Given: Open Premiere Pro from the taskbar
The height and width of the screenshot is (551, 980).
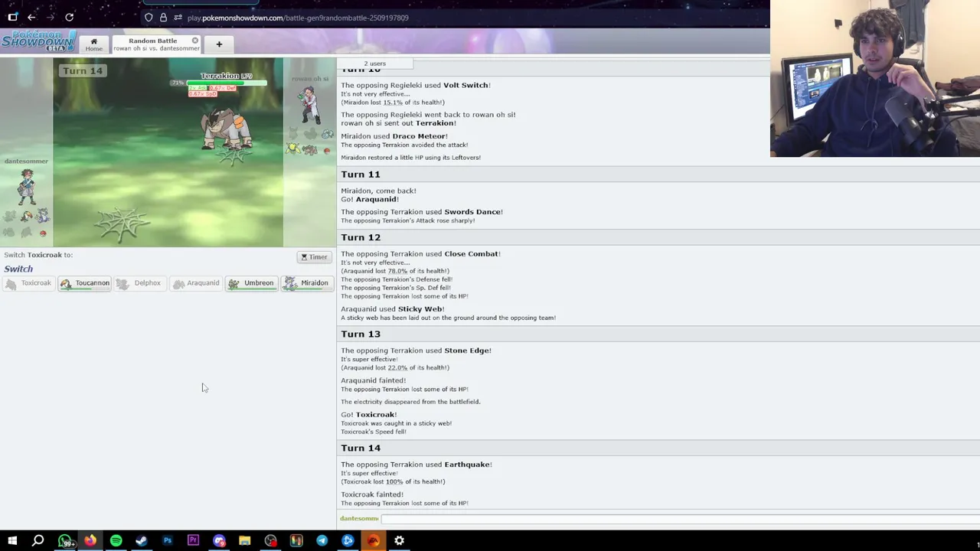Looking at the screenshot, I should pos(193,541).
